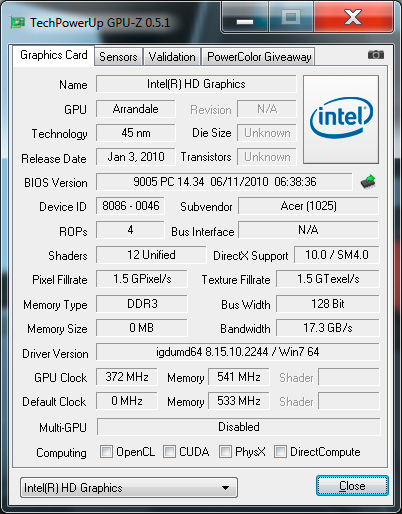Click Default Clock value 0 MHz
The width and height of the screenshot is (402, 514).
tap(127, 401)
